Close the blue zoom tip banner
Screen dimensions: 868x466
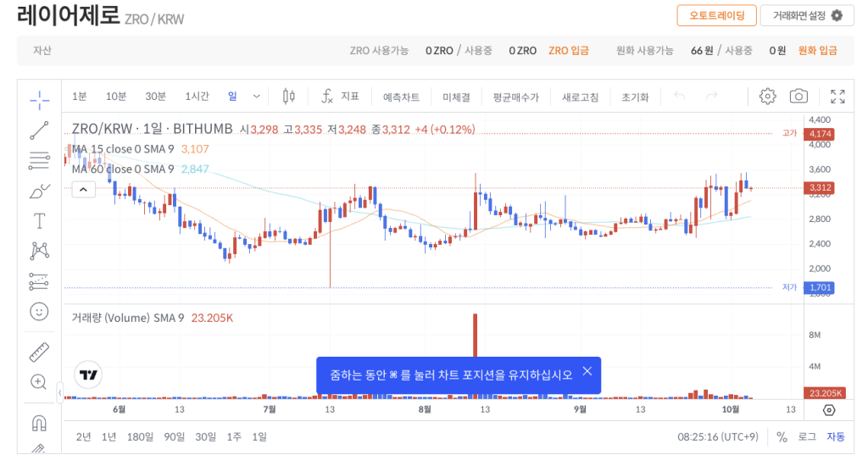point(587,371)
